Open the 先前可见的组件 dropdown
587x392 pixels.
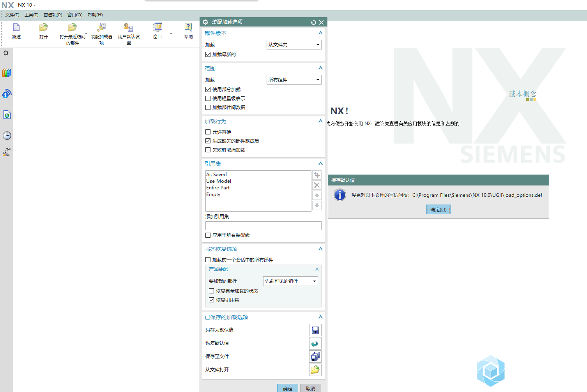(290, 281)
